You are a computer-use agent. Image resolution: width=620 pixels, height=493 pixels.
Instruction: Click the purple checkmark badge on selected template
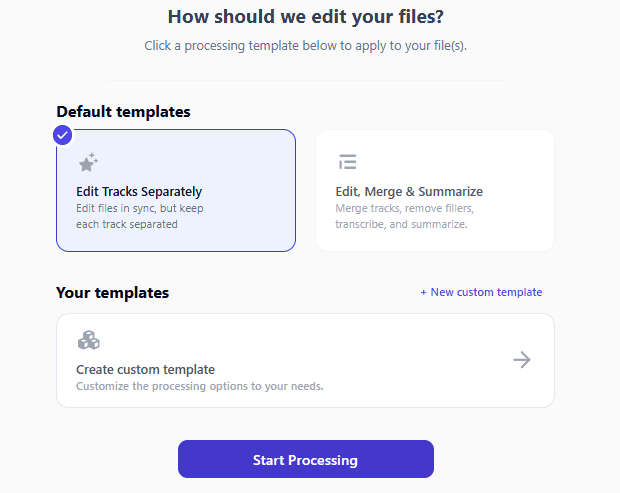tap(63, 134)
